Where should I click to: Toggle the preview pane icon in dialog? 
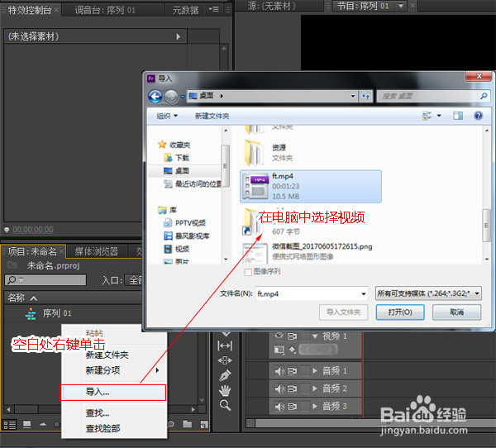458,116
